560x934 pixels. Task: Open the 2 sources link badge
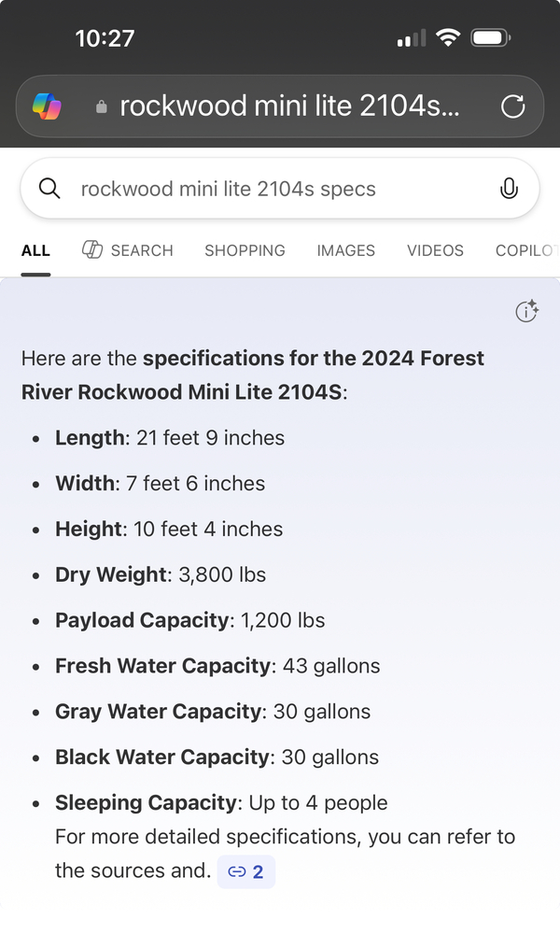coord(246,871)
